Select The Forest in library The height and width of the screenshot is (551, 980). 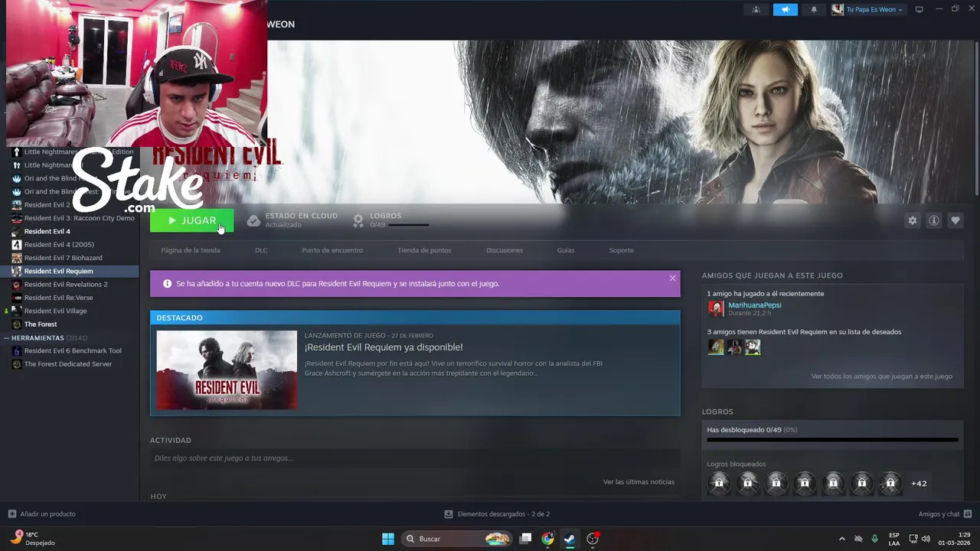(41, 324)
